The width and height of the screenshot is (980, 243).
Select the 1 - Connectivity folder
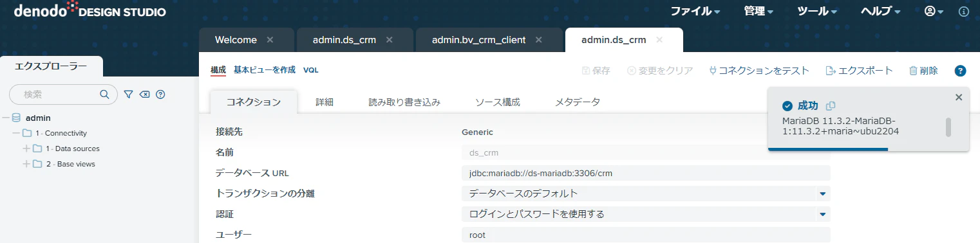pyautogui.click(x=61, y=133)
